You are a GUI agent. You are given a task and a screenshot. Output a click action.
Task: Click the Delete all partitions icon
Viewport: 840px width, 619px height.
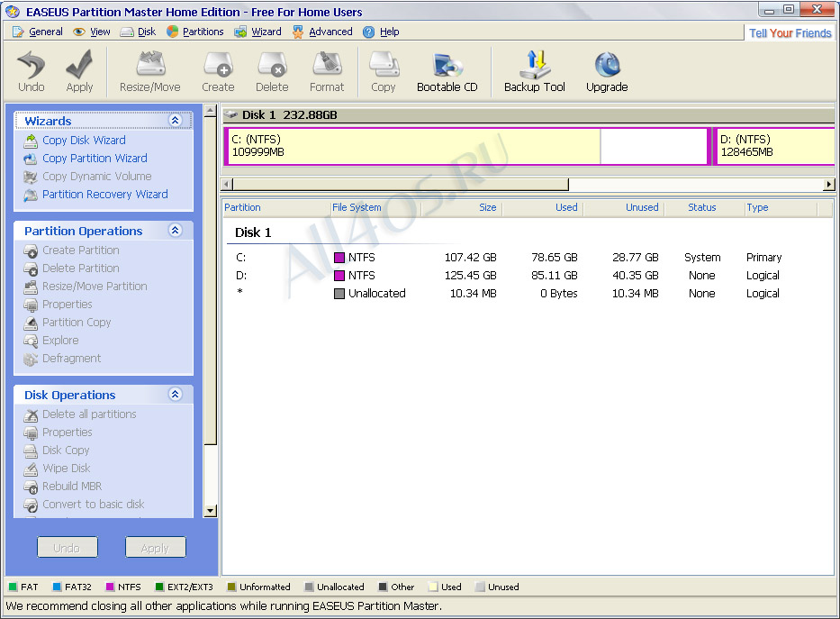pos(31,414)
